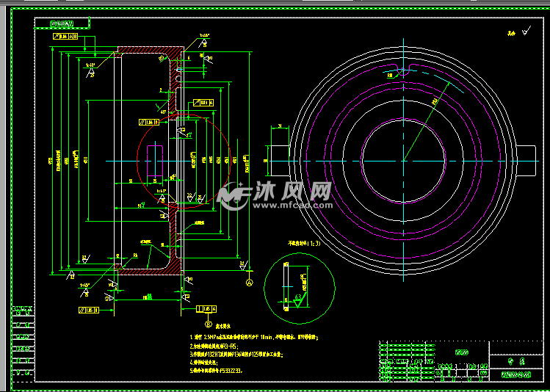The height and width of the screenshot is (392, 550).
Task: Select the perpendicularity tolerance frame with datum A
Action: coord(206,309)
